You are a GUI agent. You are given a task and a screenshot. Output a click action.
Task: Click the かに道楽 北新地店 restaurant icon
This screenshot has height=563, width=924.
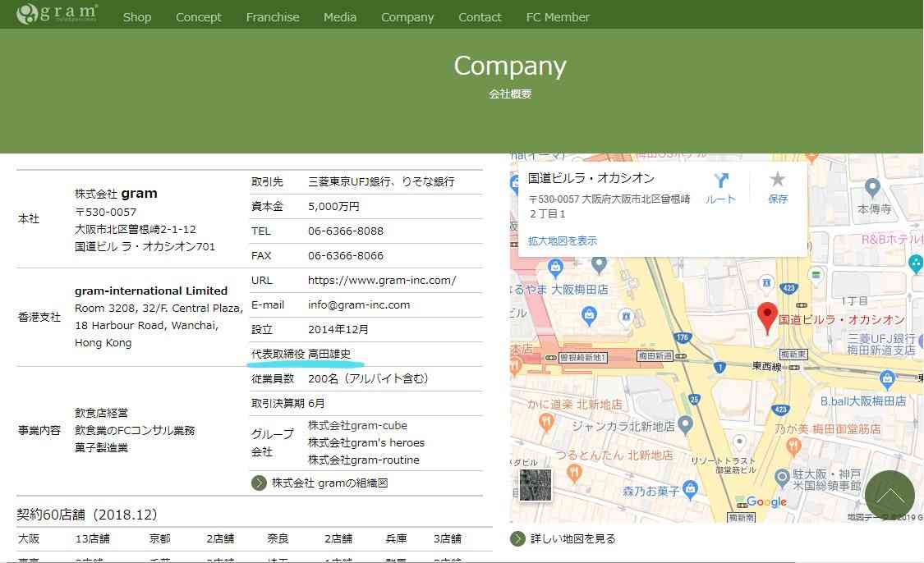tap(546, 423)
